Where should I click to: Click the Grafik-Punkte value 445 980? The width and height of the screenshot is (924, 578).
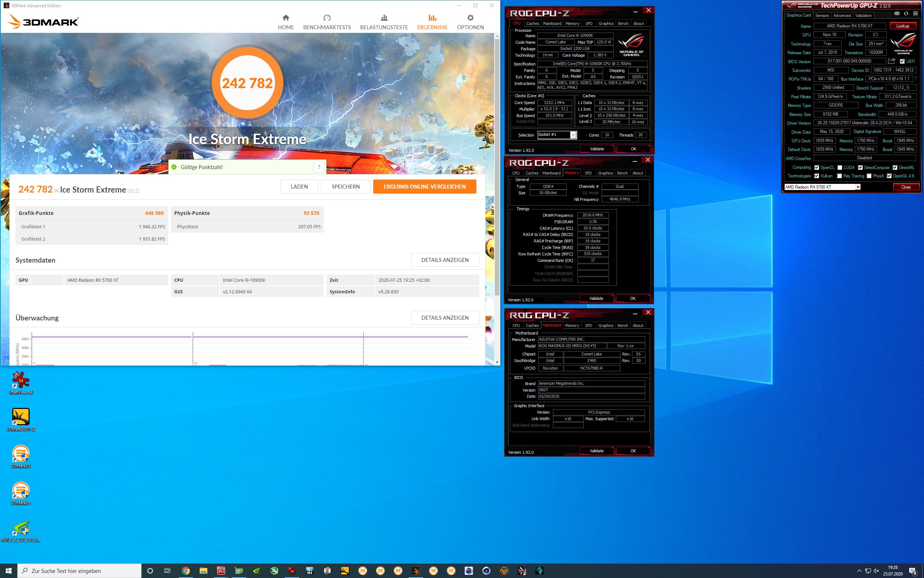tap(154, 213)
